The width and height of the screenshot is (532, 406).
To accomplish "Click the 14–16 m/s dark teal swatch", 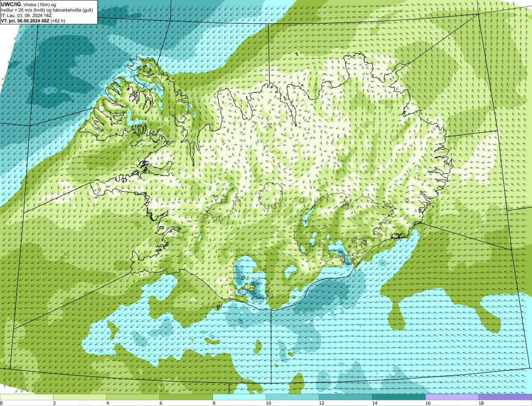I will pyautogui.click(x=399, y=397).
